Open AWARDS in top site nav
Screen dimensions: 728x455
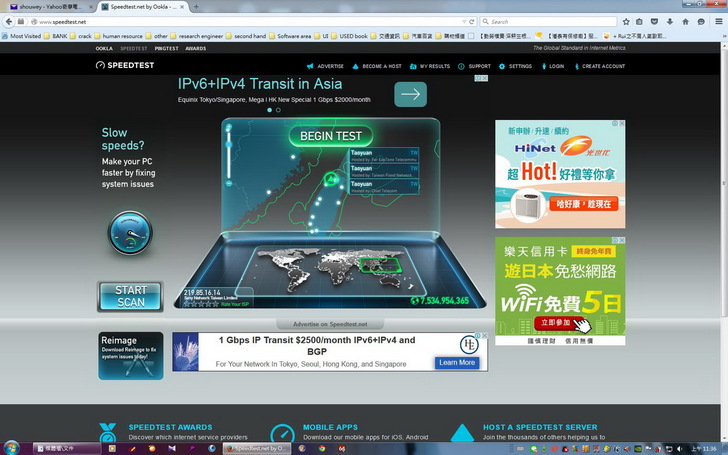[x=195, y=48]
